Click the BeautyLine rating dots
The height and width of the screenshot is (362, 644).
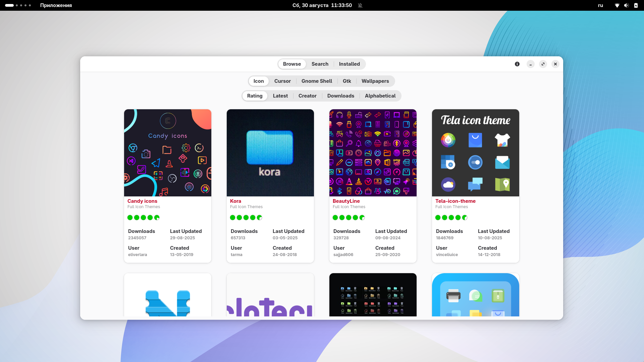point(349,218)
